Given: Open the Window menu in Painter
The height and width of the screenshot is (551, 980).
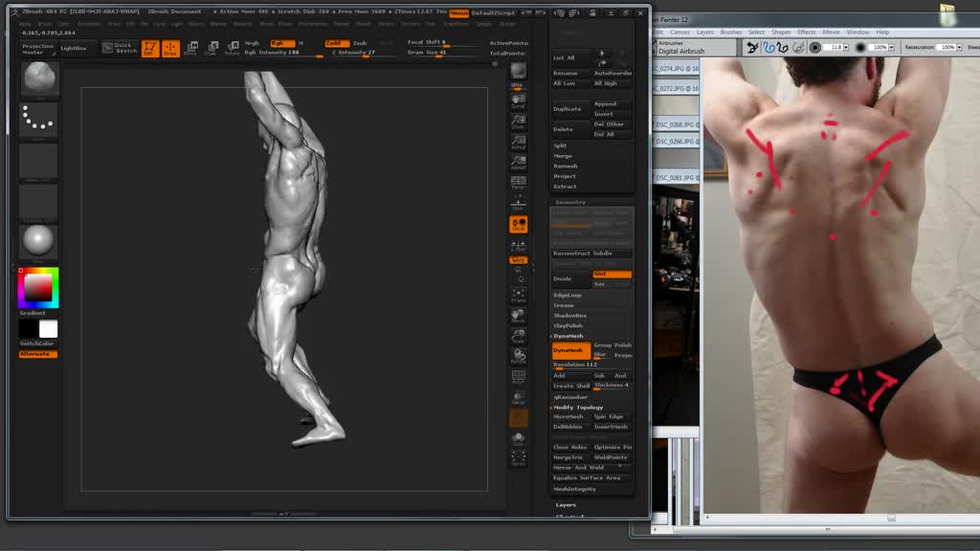Looking at the screenshot, I should 857,32.
